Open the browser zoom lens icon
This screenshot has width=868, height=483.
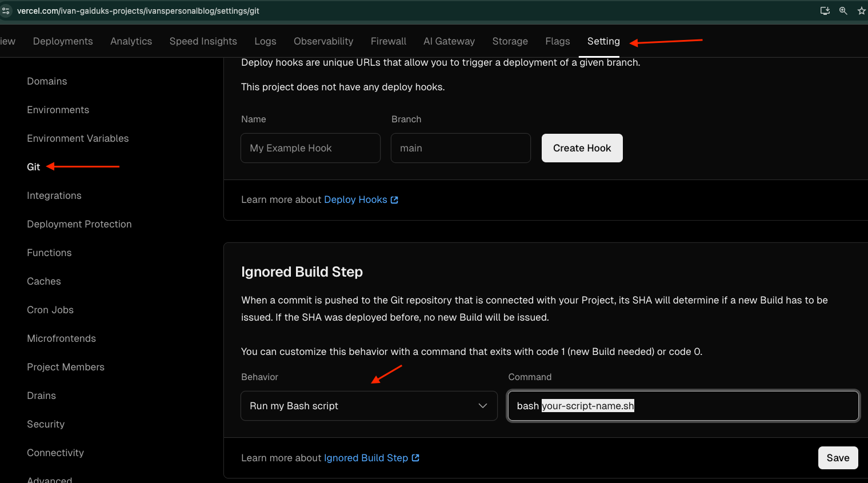pos(843,10)
